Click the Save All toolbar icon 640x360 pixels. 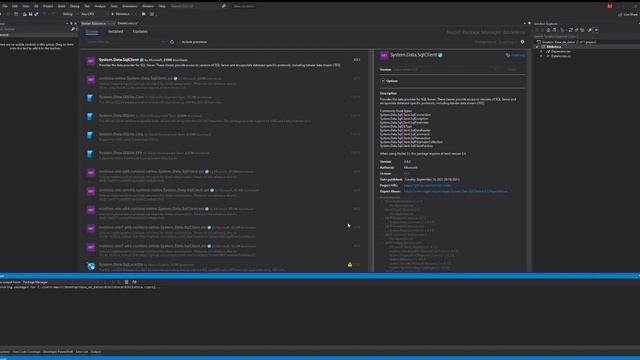pyautogui.click(x=36, y=14)
